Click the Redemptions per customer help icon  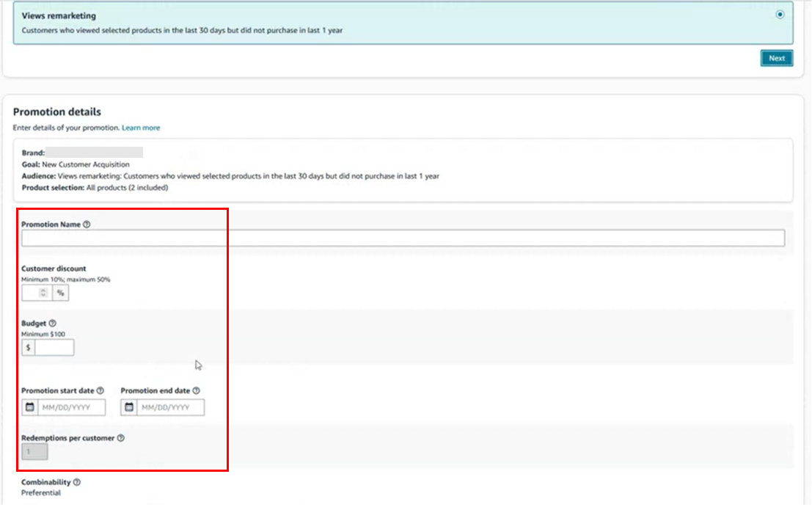(x=120, y=438)
